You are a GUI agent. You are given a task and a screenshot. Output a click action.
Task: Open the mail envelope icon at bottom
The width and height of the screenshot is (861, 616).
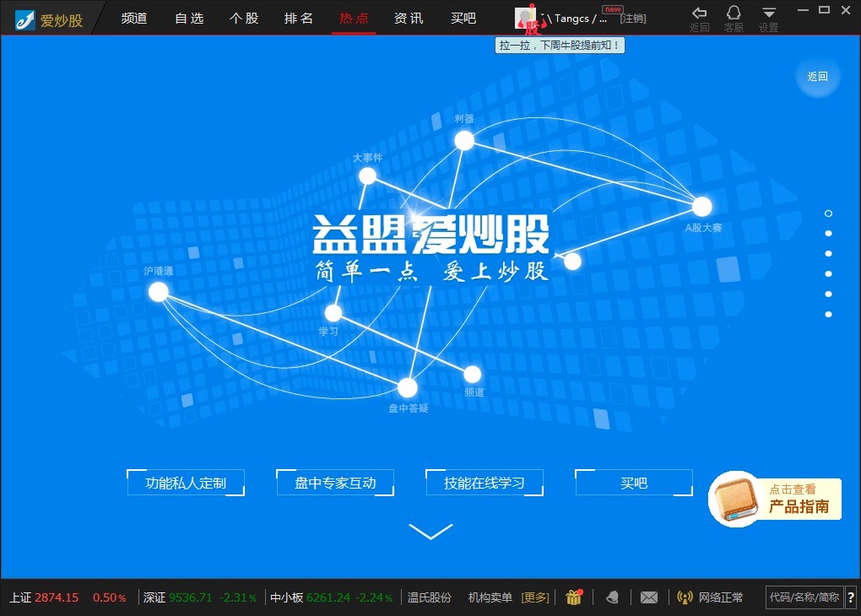coord(648,597)
